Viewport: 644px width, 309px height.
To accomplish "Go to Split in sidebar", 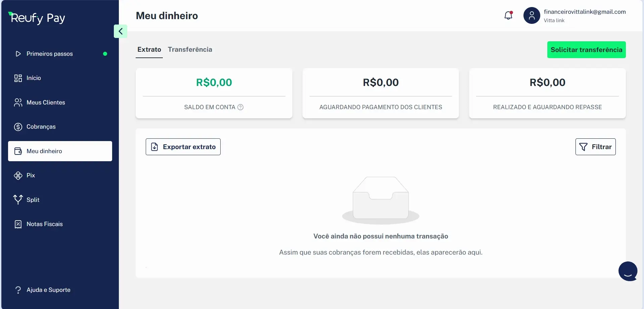I will click(33, 200).
